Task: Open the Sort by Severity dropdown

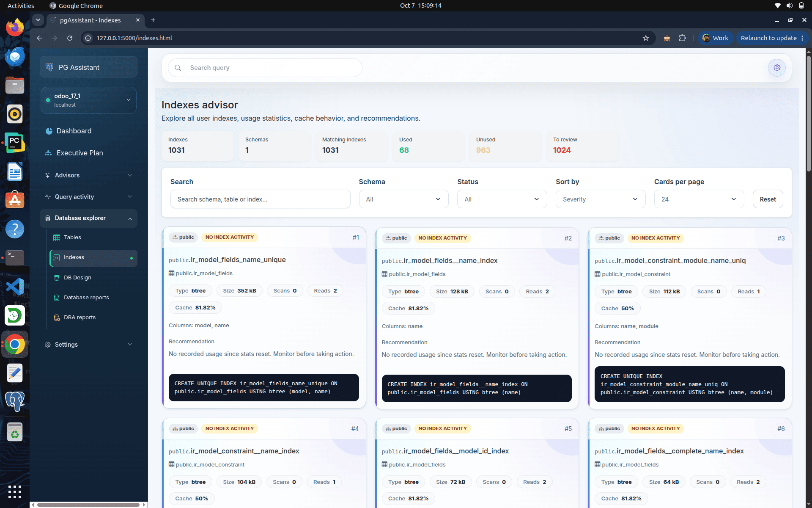Action: 601,199
